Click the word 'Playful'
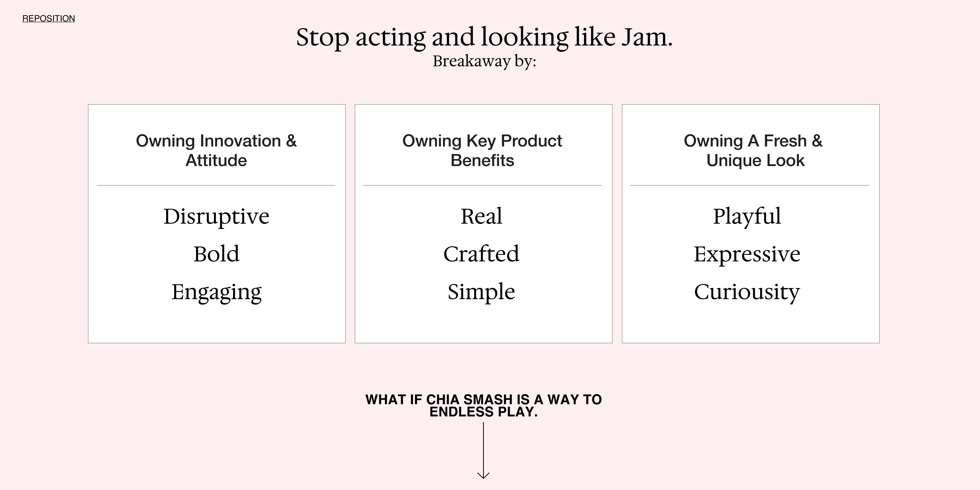Screen dimensions: 980x490 tap(747, 216)
